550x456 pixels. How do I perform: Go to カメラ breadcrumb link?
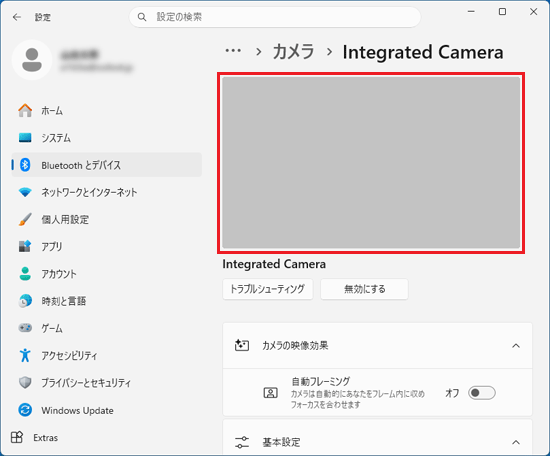pyautogui.click(x=293, y=52)
